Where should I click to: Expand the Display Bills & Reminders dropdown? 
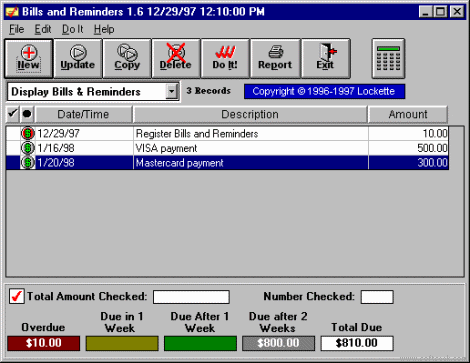pos(171,91)
